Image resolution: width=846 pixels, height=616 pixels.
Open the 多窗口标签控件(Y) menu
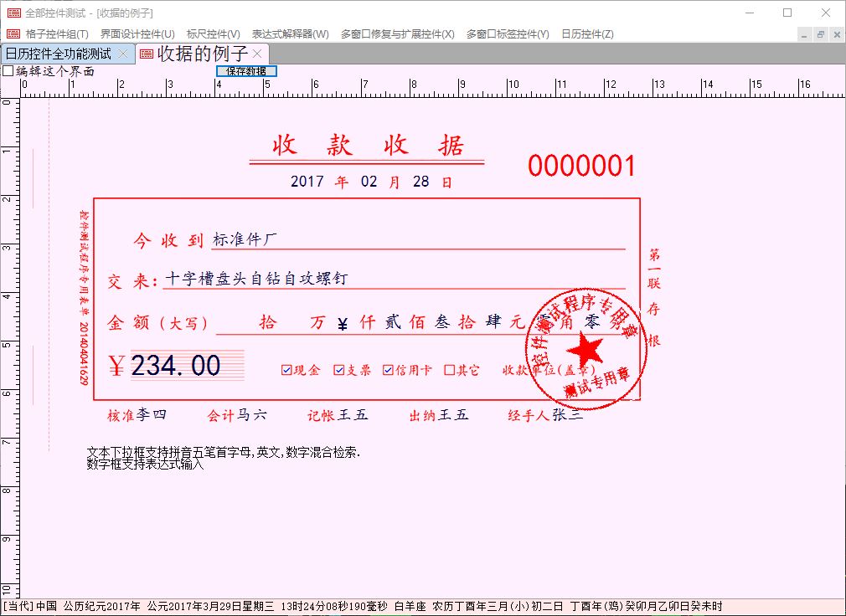click(508, 34)
